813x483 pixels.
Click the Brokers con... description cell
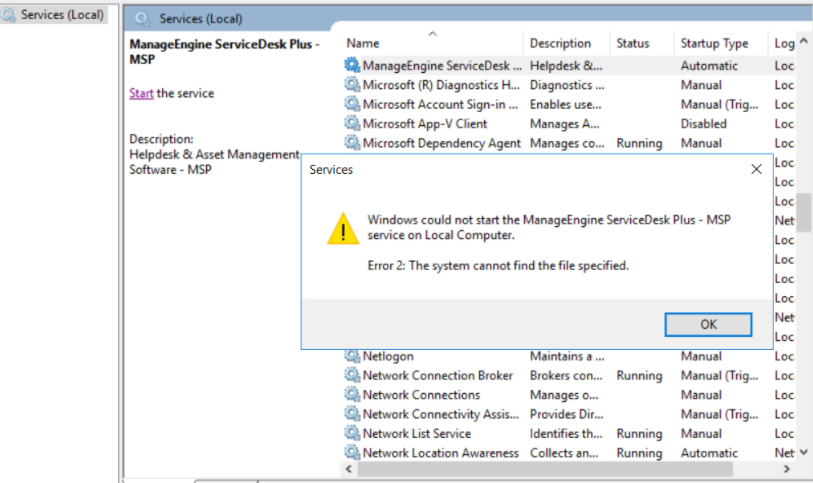coord(566,375)
